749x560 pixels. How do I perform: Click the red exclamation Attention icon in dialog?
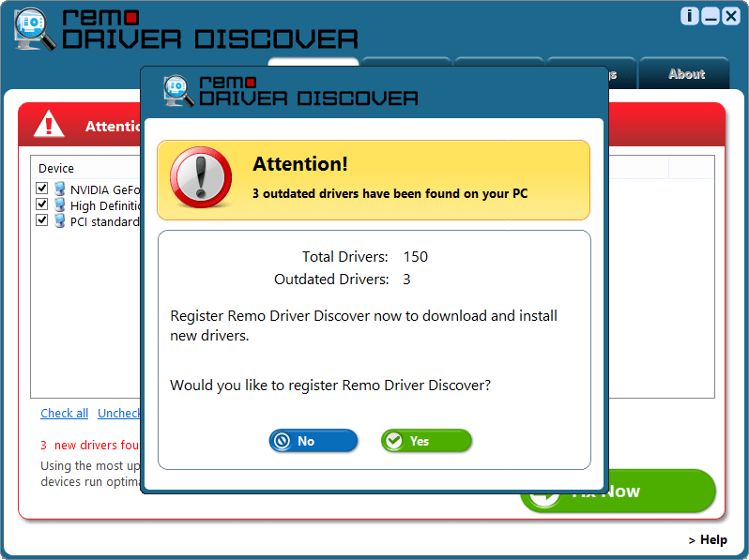point(201,177)
